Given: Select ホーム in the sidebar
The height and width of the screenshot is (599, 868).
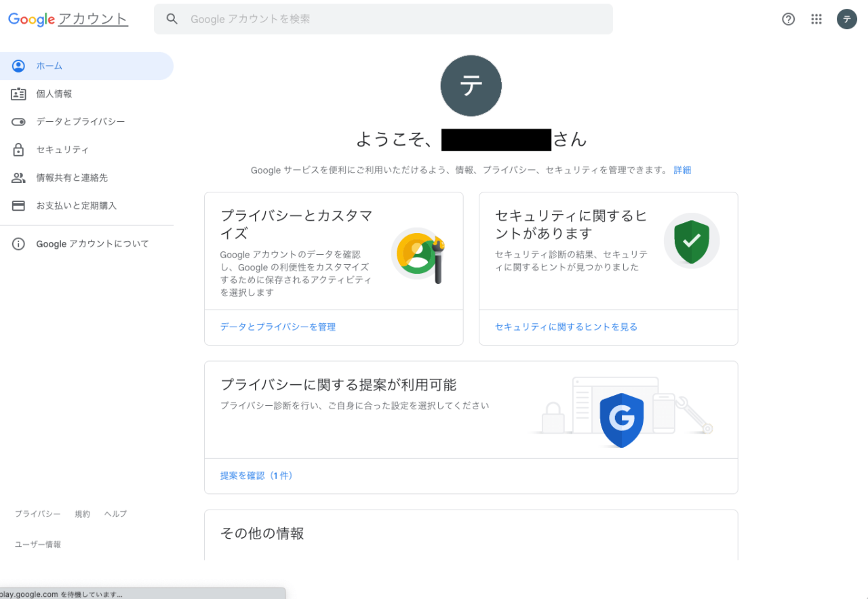Looking at the screenshot, I should click(x=50, y=66).
